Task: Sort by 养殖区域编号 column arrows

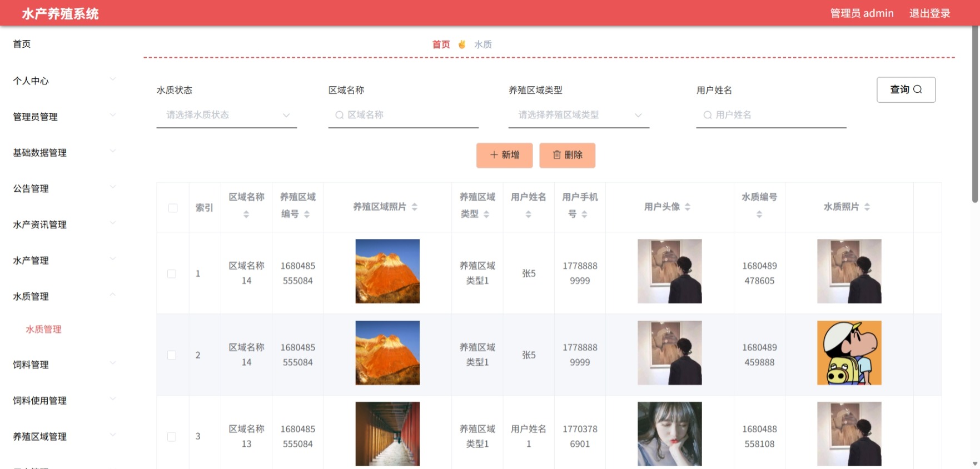Action: [x=307, y=214]
